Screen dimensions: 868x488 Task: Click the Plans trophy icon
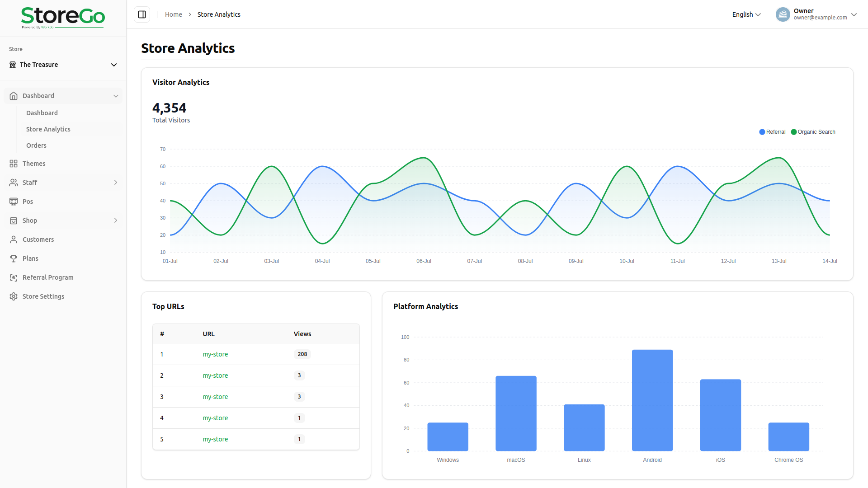click(x=14, y=258)
